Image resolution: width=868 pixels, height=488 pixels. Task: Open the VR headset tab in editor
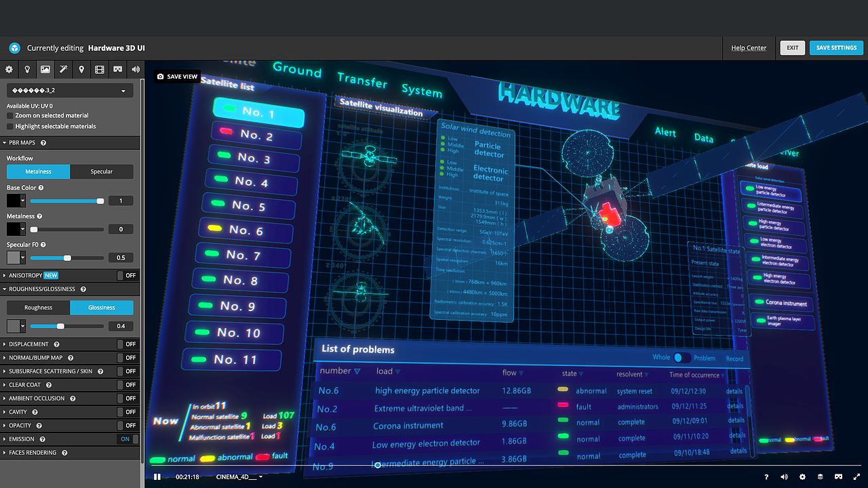[117, 69]
